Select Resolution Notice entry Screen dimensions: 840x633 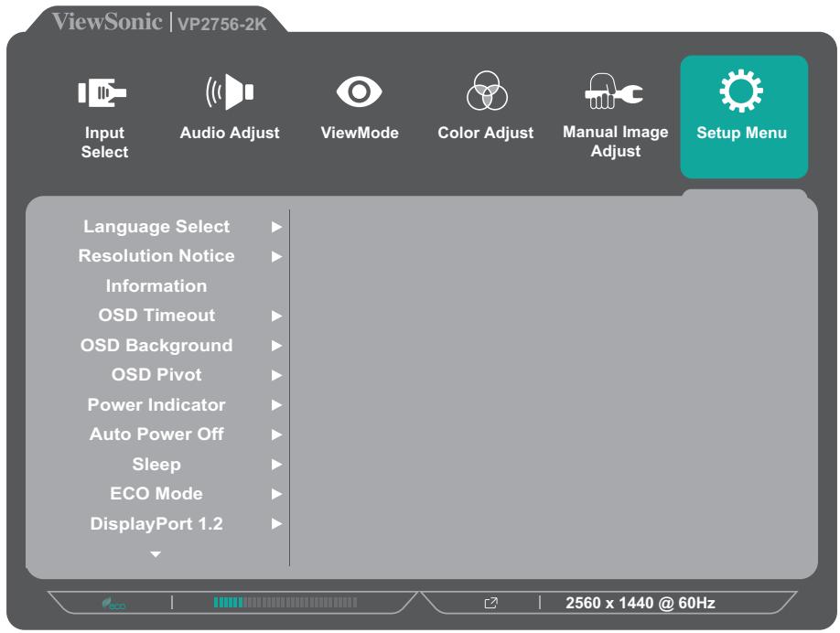(x=156, y=256)
